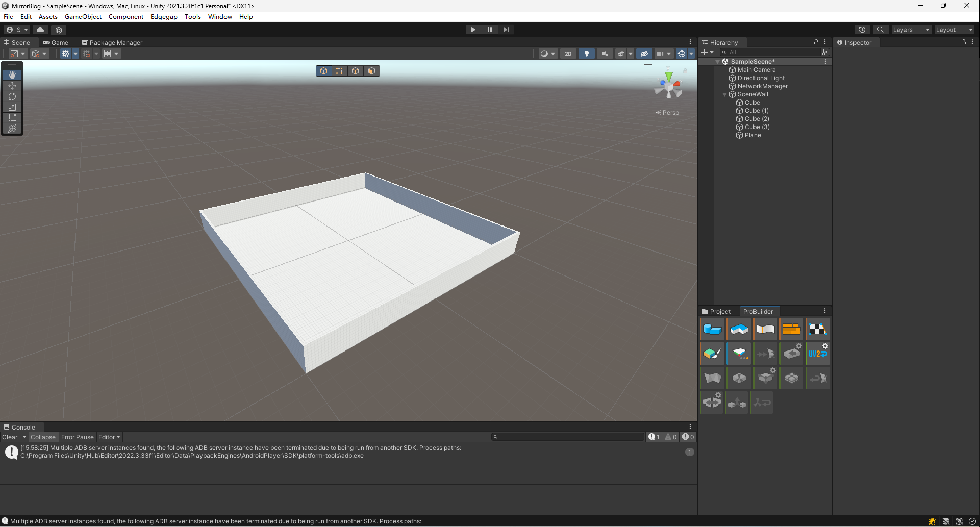
Task: Open ProBuilder Vertex Colors paint icon
Action: click(712, 354)
